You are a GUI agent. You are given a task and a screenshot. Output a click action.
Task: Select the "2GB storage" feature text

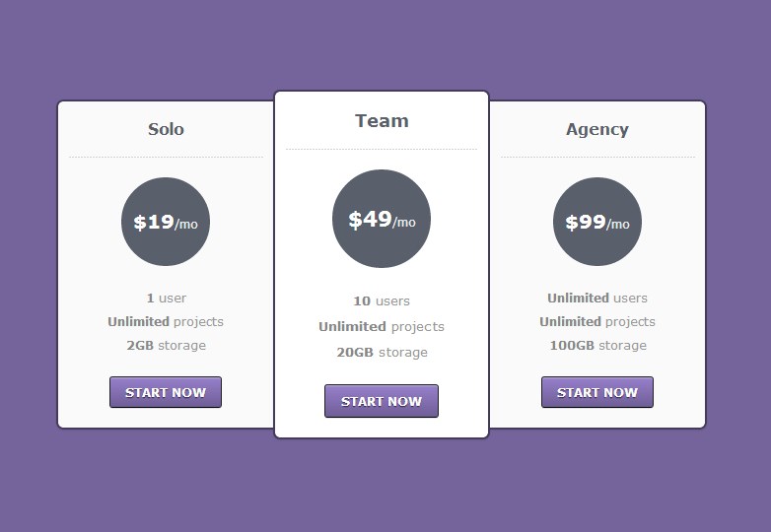(x=166, y=345)
